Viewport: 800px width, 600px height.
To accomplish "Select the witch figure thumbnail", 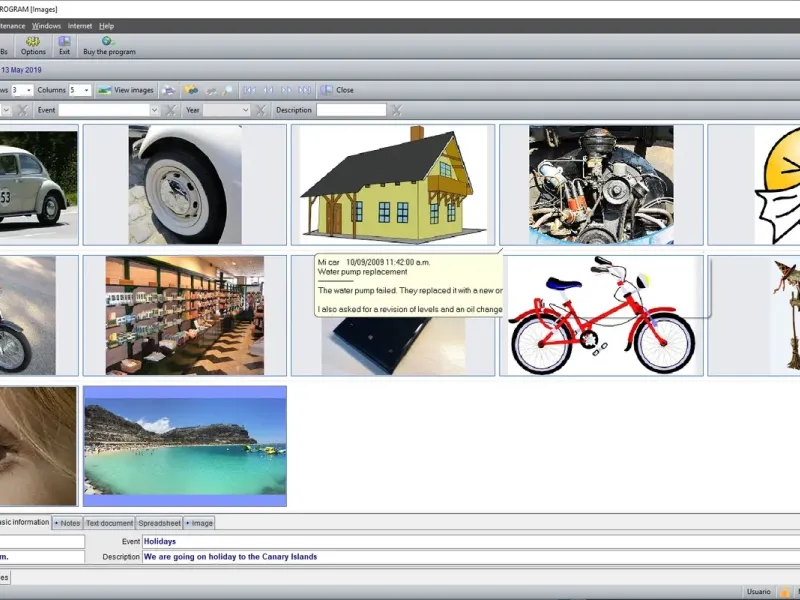I will pos(754,316).
